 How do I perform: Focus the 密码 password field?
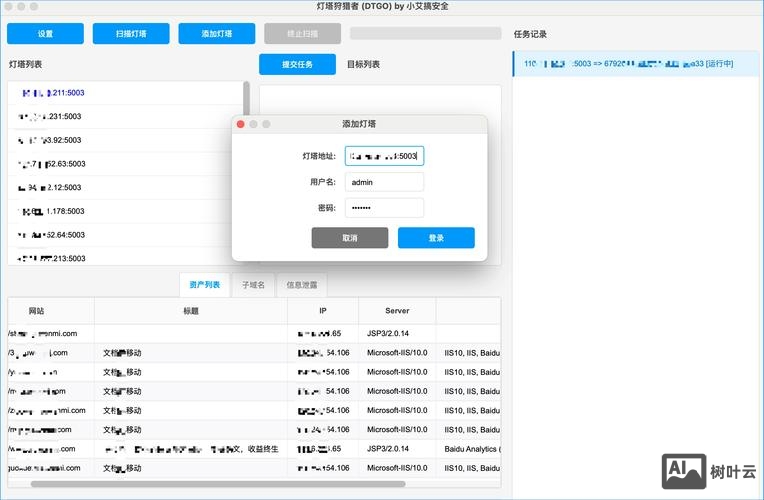(384, 208)
